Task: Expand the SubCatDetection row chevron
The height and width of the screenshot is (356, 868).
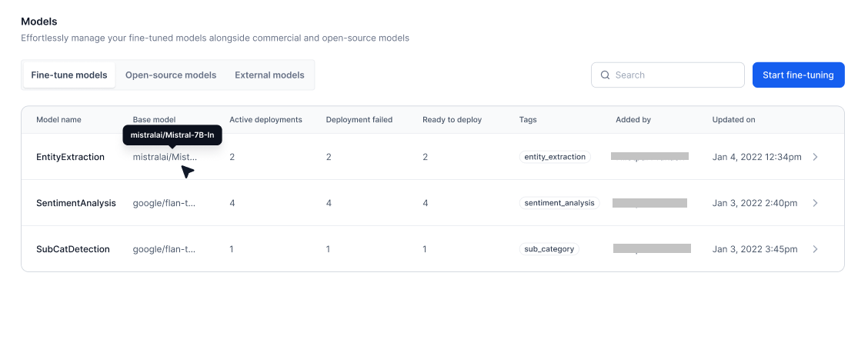Action: click(x=815, y=249)
